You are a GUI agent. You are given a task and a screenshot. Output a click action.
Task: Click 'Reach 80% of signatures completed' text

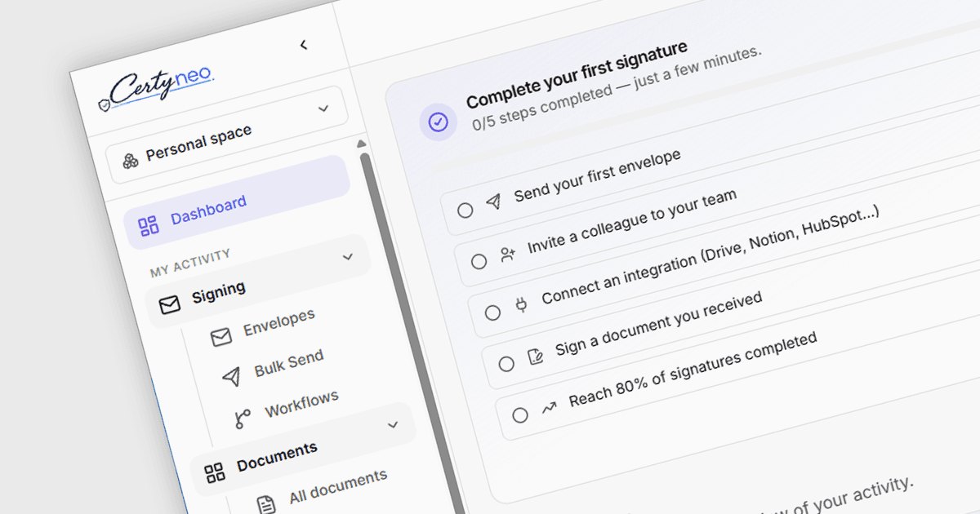point(693,370)
